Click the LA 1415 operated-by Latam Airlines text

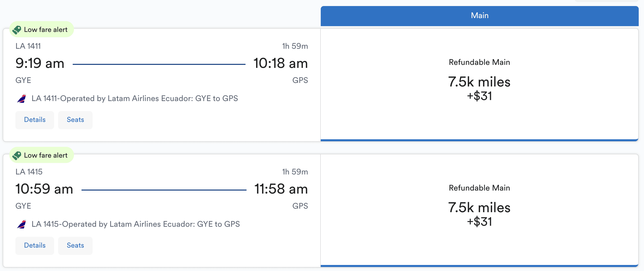(136, 224)
